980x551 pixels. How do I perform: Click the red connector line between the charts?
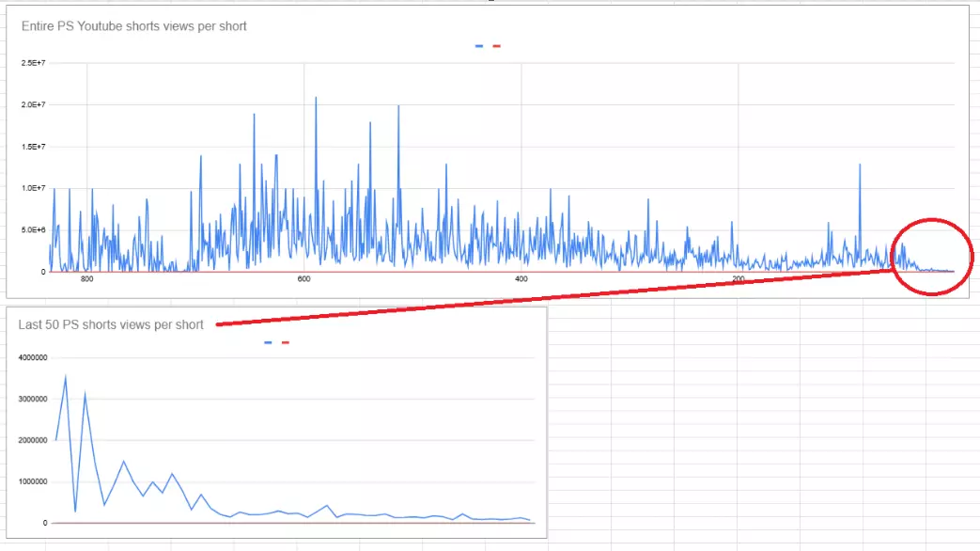click(x=554, y=297)
